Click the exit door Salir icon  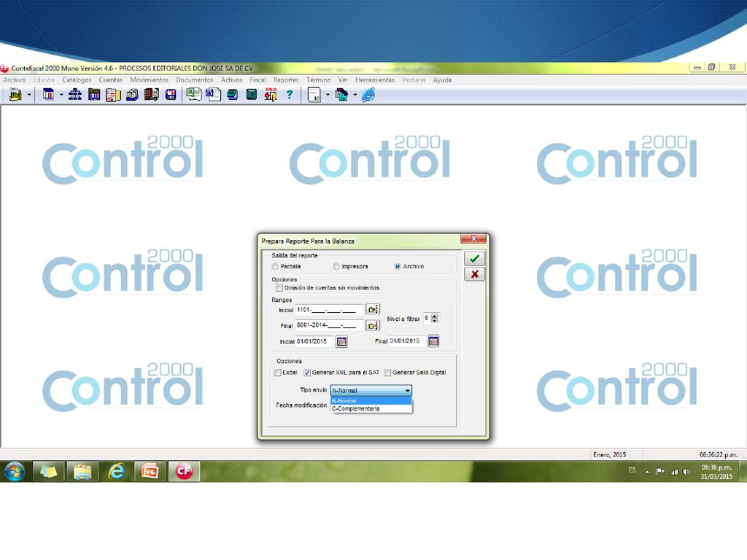tap(271, 96)
